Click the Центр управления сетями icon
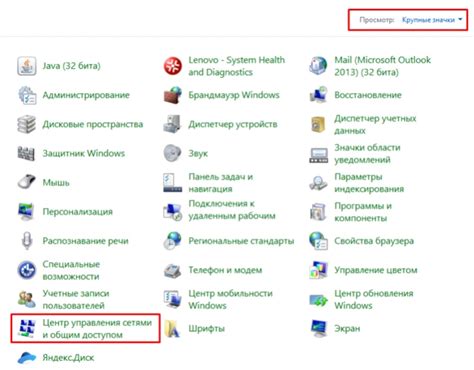474x370 pixels. coord(27,328)
